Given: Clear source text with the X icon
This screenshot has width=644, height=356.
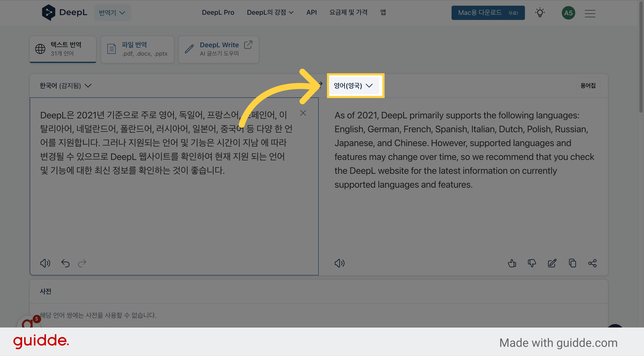Looking at the screenshot, I should 303,113.
